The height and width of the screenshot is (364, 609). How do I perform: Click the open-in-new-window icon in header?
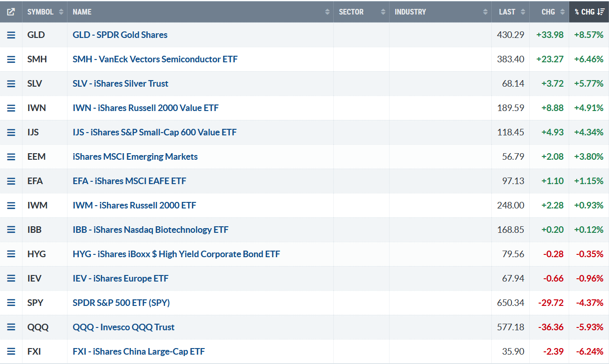pyautogui.click(x=11, y=12)
